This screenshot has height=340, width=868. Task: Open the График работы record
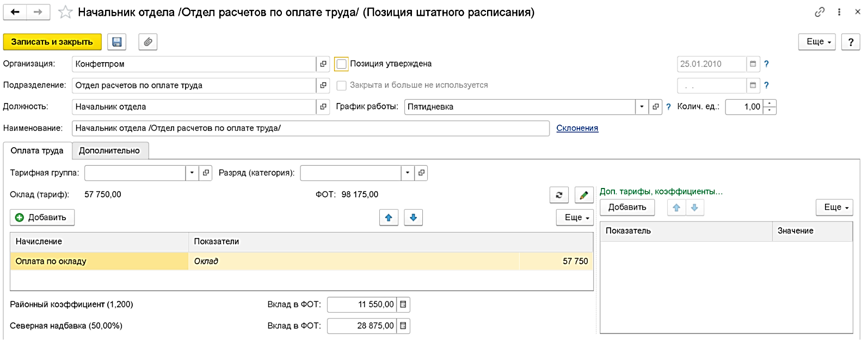656,107
